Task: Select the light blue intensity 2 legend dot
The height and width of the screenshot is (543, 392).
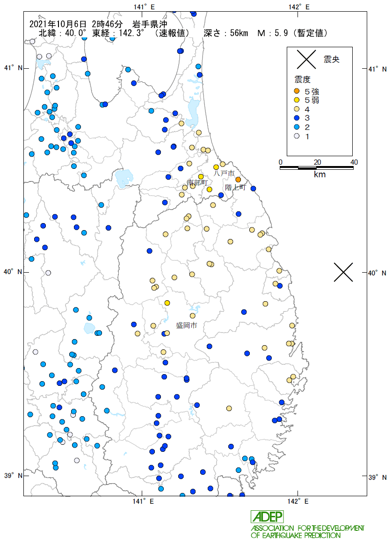Action: (297, 127)
